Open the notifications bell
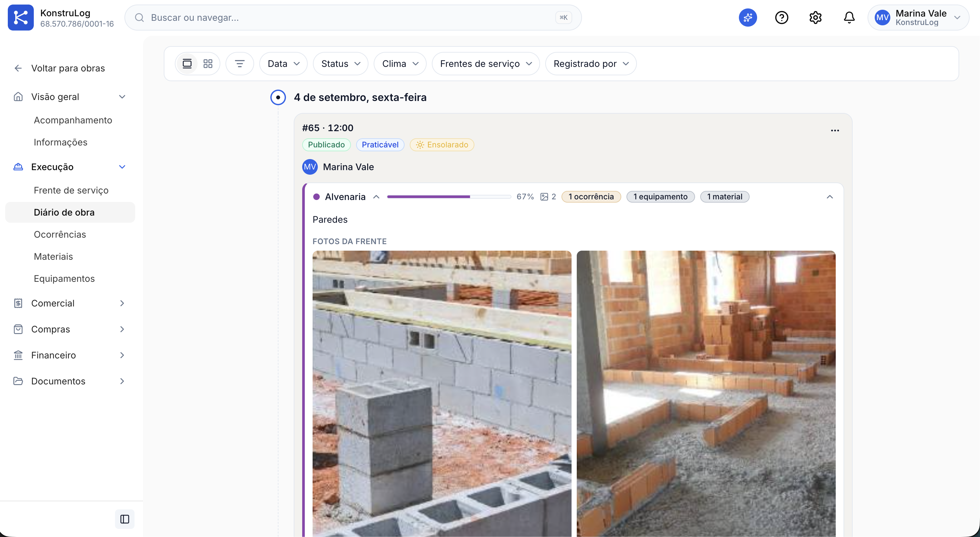The height and width of the screenshot is (537, 980). click(x=849, y=18)
